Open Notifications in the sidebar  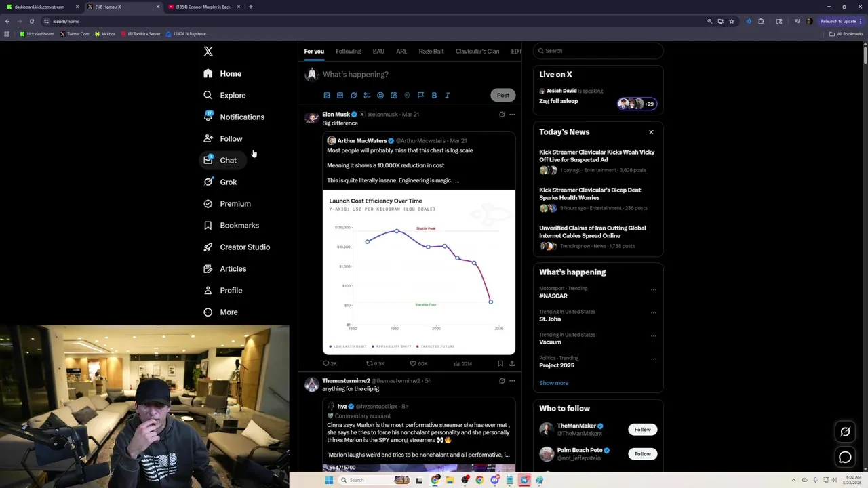pyautogui.click(x=234, y=117)
